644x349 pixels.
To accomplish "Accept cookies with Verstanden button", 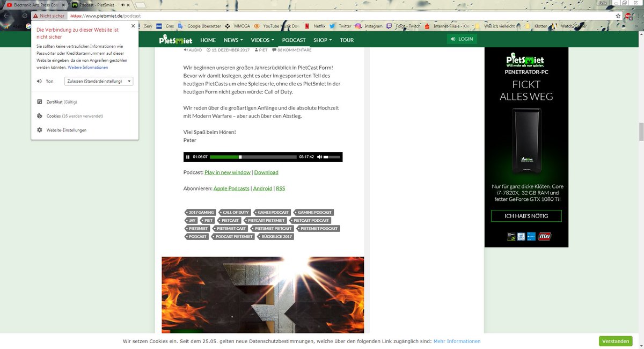I will pos(616,341).
